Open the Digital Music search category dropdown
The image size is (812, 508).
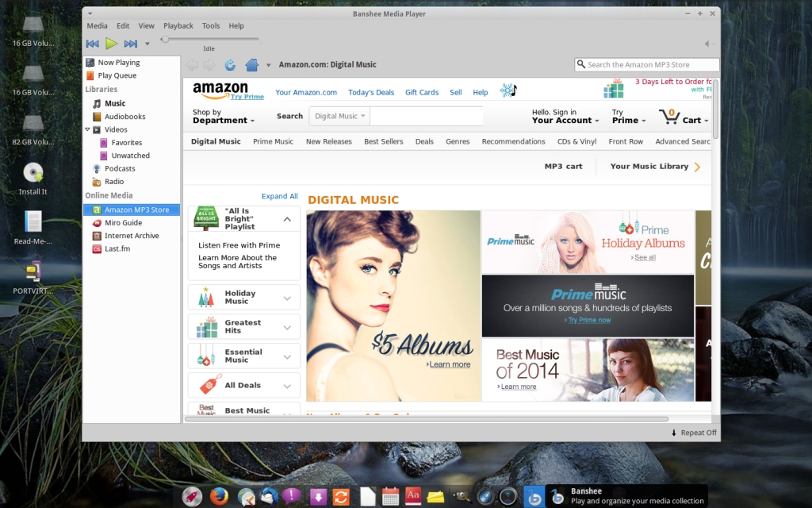point(340,116)
